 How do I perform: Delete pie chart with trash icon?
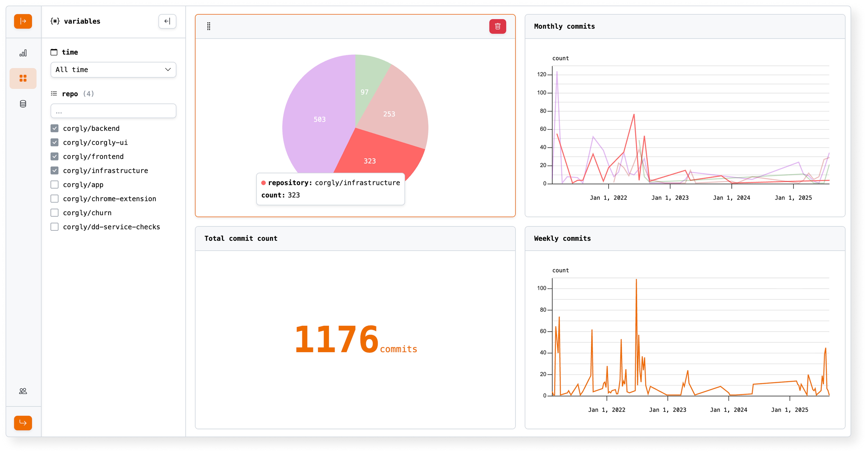[497, 26]
